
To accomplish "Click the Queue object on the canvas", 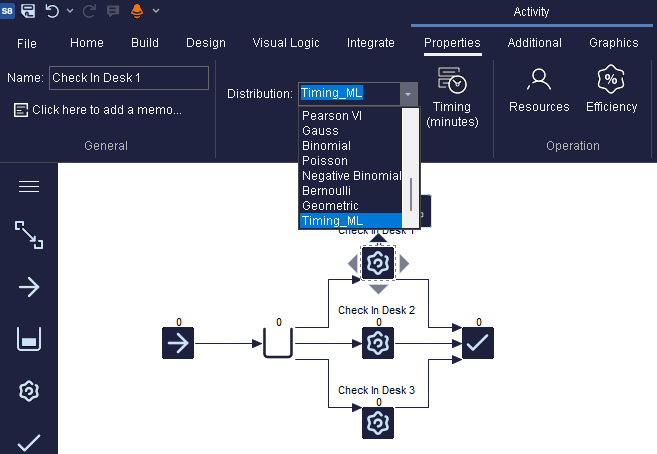I will (278, 343).
